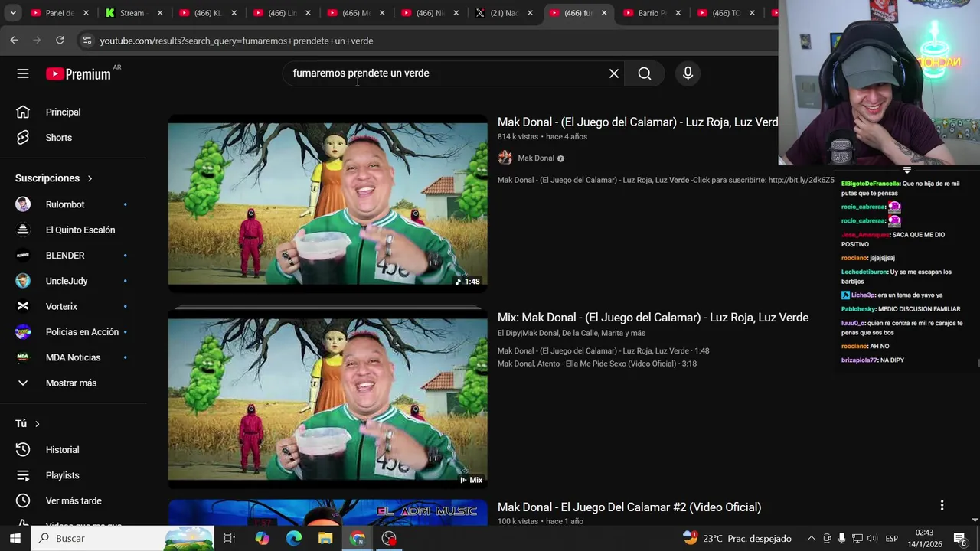
Task: Expand the Tú section chevron
Action: 37,423
